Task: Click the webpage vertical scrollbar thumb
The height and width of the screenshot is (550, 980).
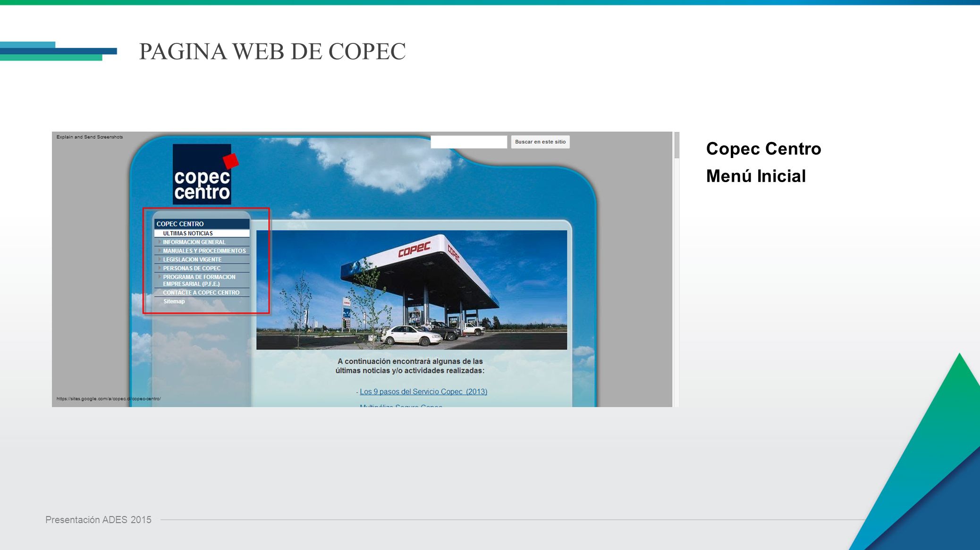Action: point(676,145)
